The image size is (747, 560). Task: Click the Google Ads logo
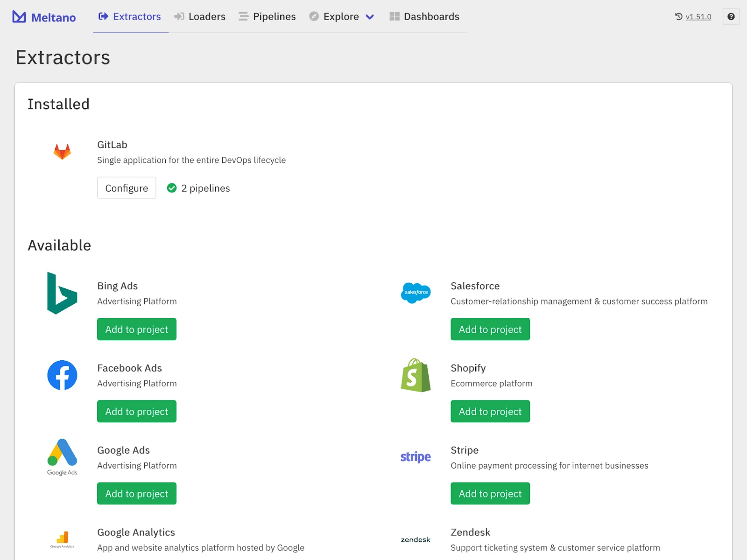point(61,457)
